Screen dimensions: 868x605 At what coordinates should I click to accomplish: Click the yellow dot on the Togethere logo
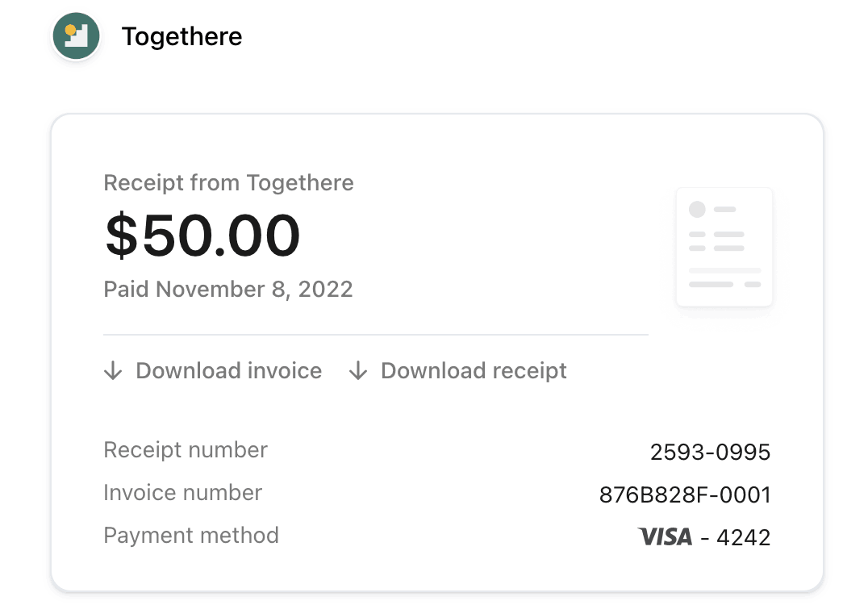70,31
